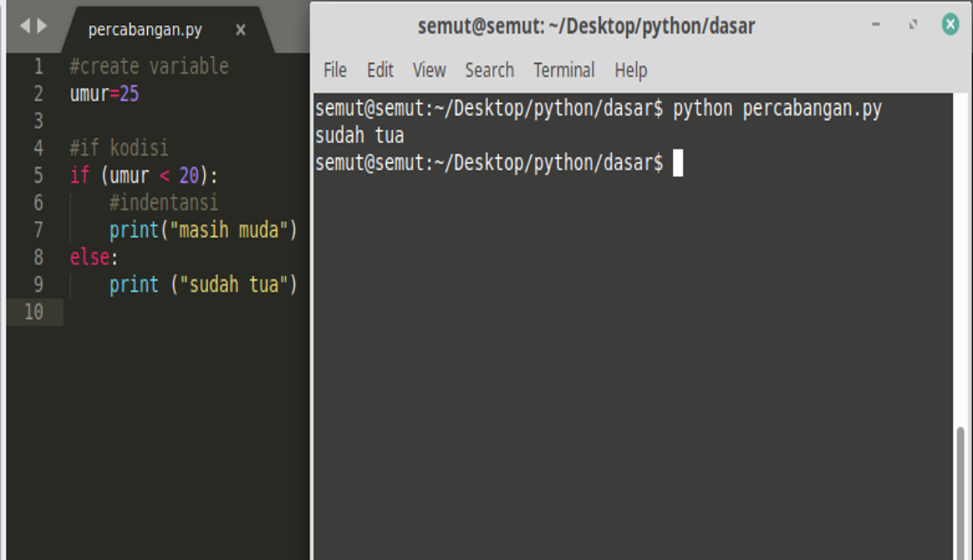Image resolution: width=973 pixels, height=560 pixels.
Task: Expand the Search menu in the terminal
Action: pos(489,71)
